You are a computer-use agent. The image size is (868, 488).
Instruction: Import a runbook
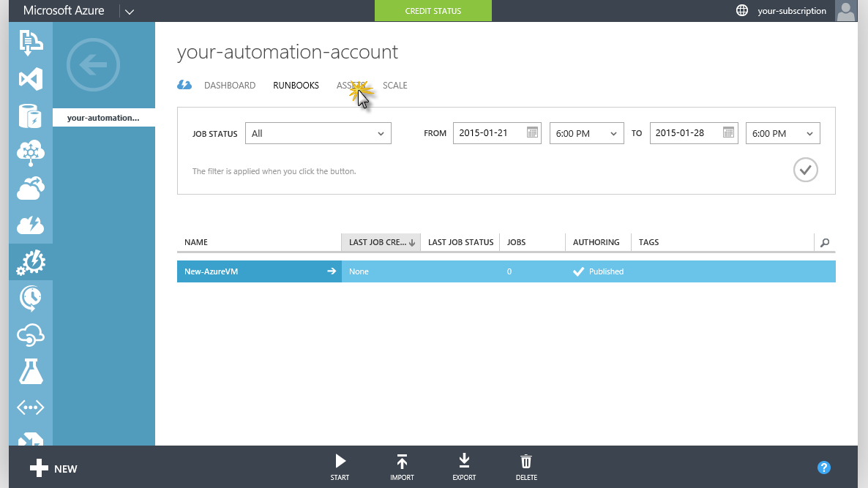402,467
